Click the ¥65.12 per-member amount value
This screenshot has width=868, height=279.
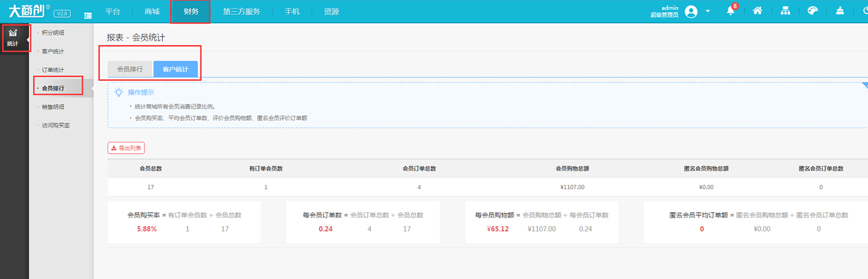tap(498, 229)
